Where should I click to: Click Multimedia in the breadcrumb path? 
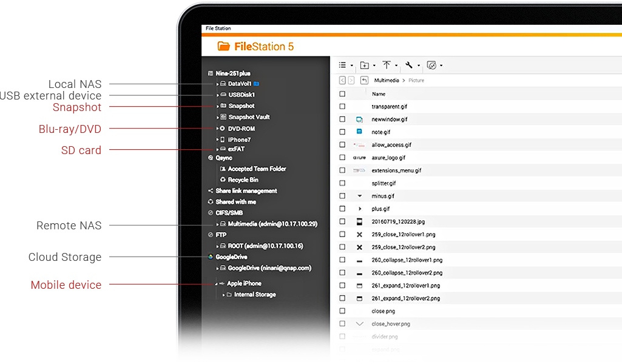[x=387, y=80]
